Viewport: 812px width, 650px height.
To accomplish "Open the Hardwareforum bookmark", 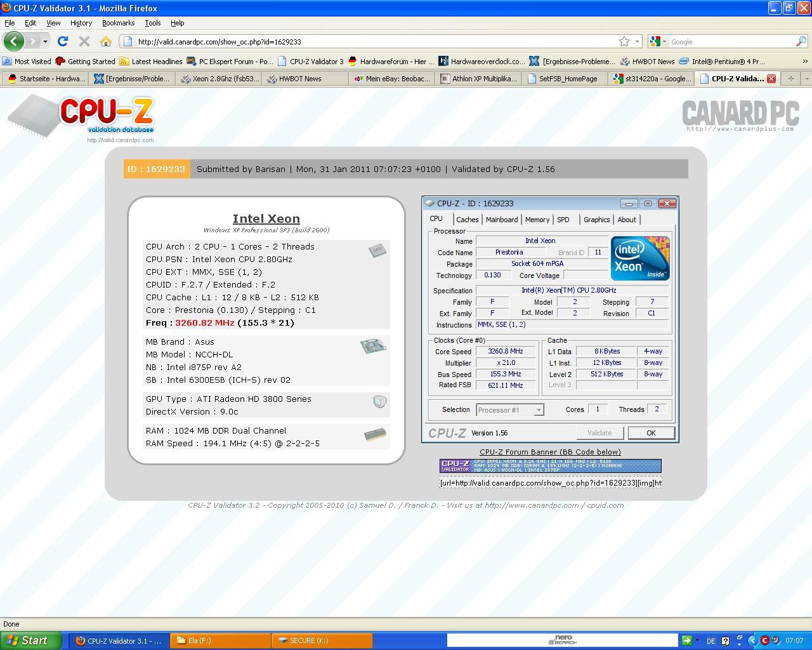I will point(391,62).
